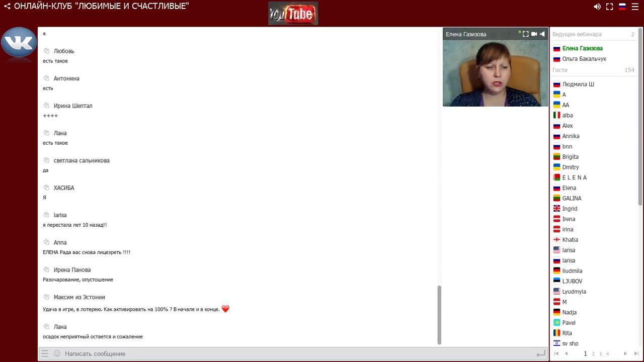644x362 pixels.
Task: Select guest Dmitry
Action: [571, 167]
